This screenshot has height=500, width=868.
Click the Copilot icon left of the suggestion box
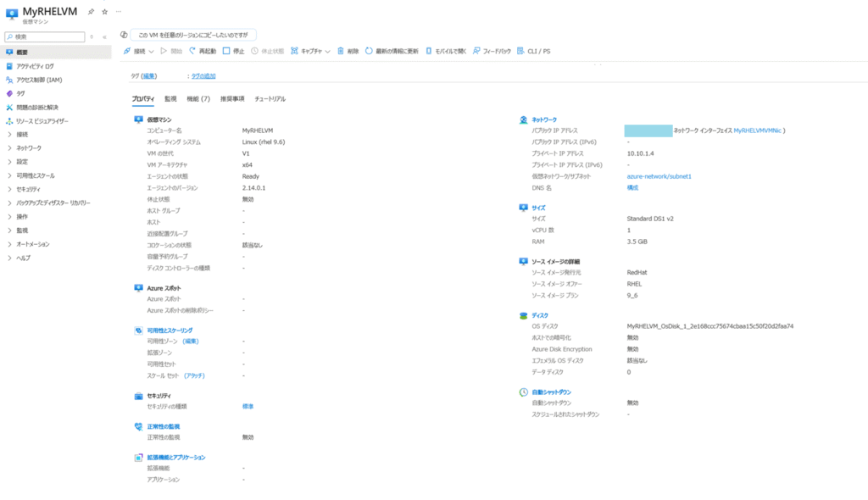tap(124, 35)
